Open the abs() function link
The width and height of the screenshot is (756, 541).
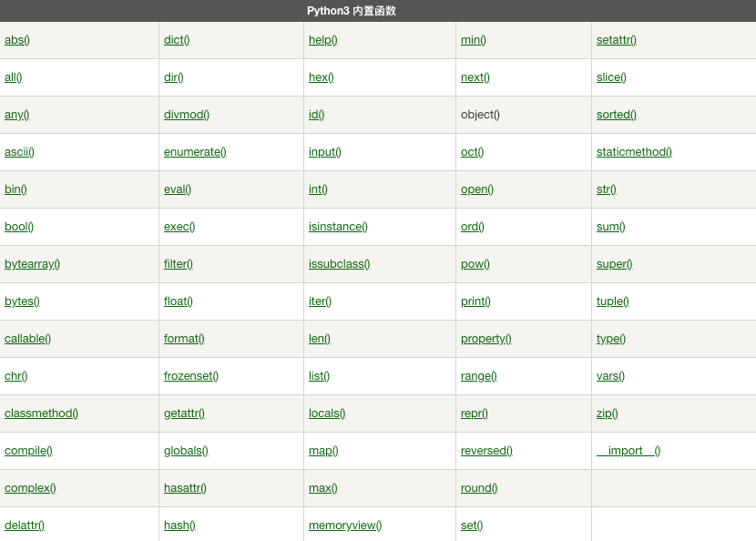point(17,40)
